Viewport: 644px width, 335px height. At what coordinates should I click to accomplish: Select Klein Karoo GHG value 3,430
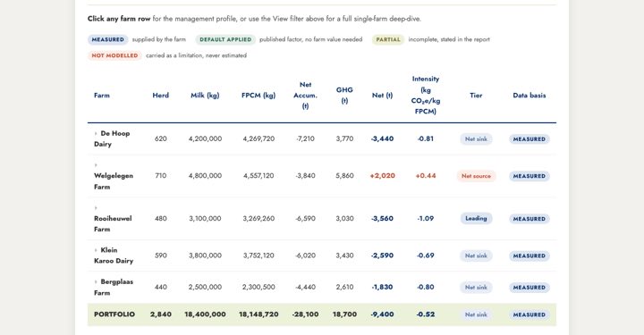click(x=344, y=255)
